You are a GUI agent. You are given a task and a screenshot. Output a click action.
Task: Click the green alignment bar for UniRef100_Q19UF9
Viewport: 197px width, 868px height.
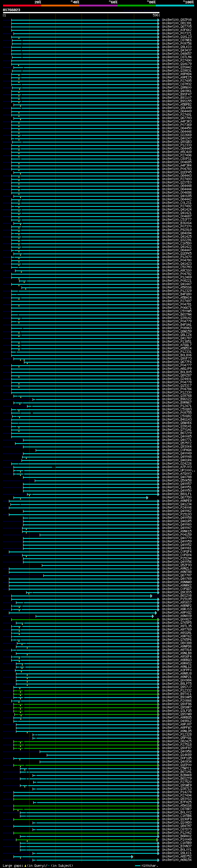(86, 819)
